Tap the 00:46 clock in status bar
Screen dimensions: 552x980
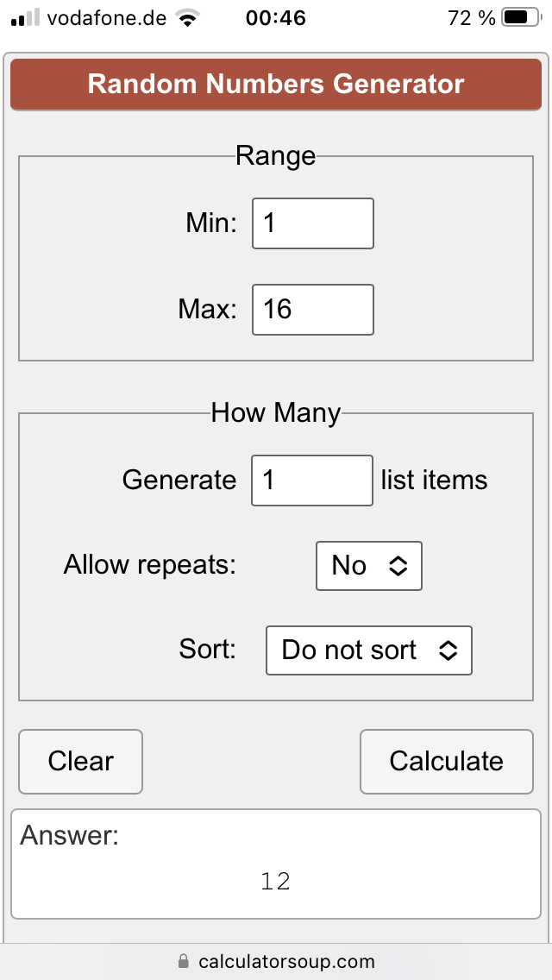click(x=276, y=17)
